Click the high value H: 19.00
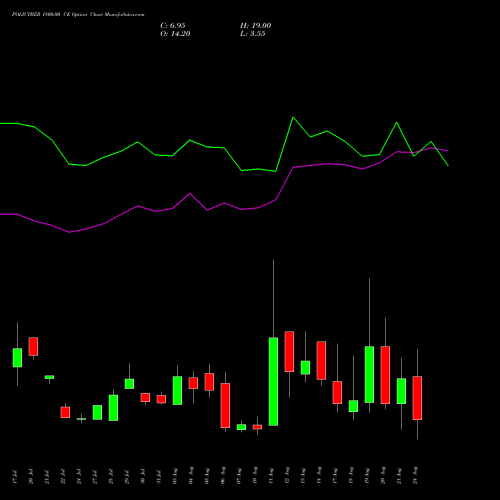500x500 pixels. point(256,26)
